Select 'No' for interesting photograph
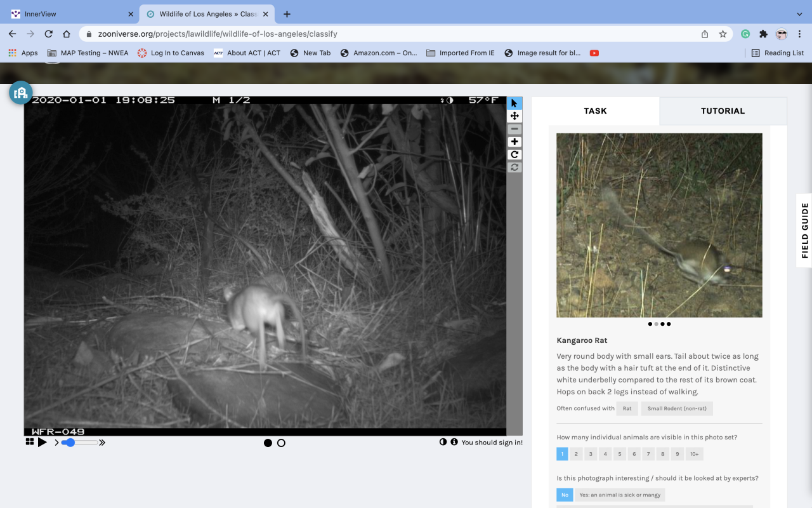Screen dimensions: 812x508 pyautogui.click(x=565, y=495)
